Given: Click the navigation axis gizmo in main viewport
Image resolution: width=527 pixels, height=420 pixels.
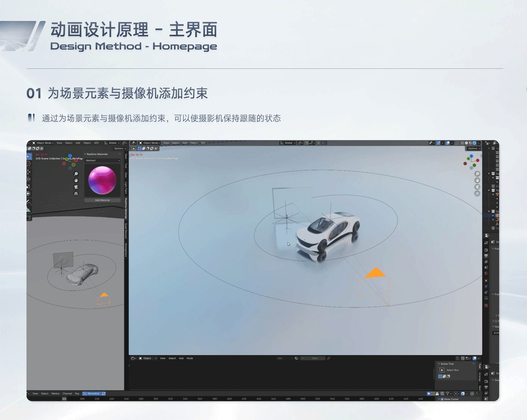Looking at the screenshot, I should tap(472, 162).
